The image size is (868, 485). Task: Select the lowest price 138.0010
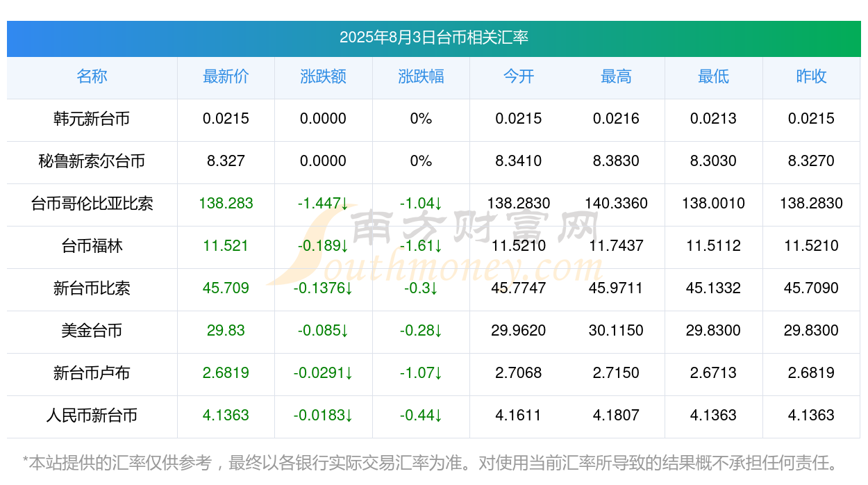click(x=713, y=204)
